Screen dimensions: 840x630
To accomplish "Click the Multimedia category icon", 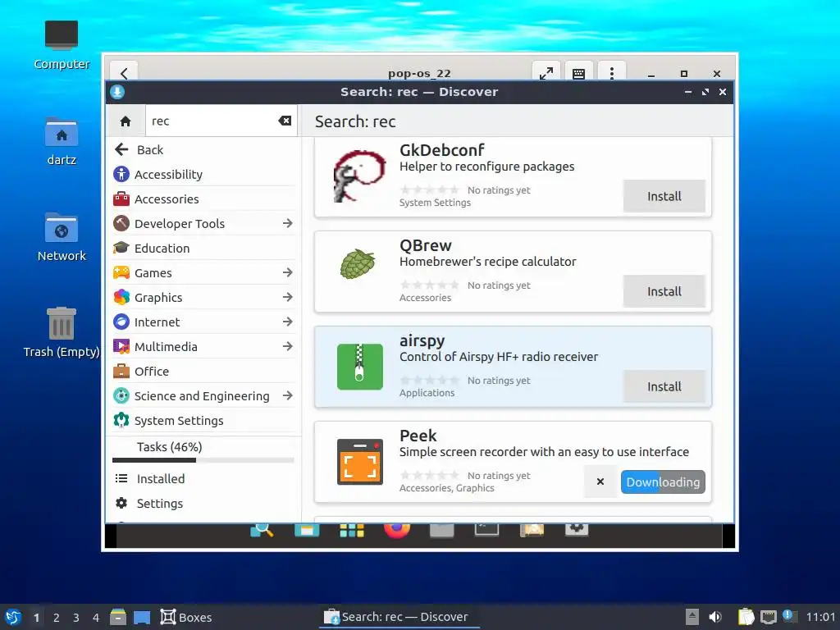I will click(x=121, y=347).
